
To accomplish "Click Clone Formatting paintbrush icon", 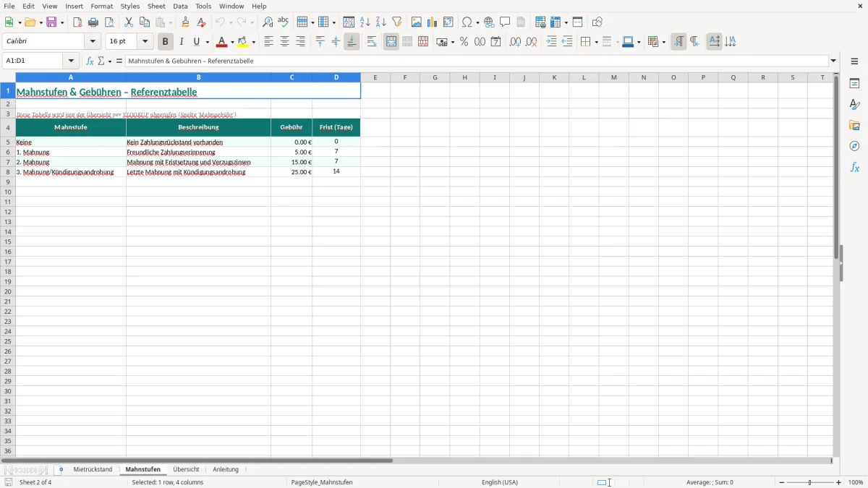I will [x=185, y=22].
